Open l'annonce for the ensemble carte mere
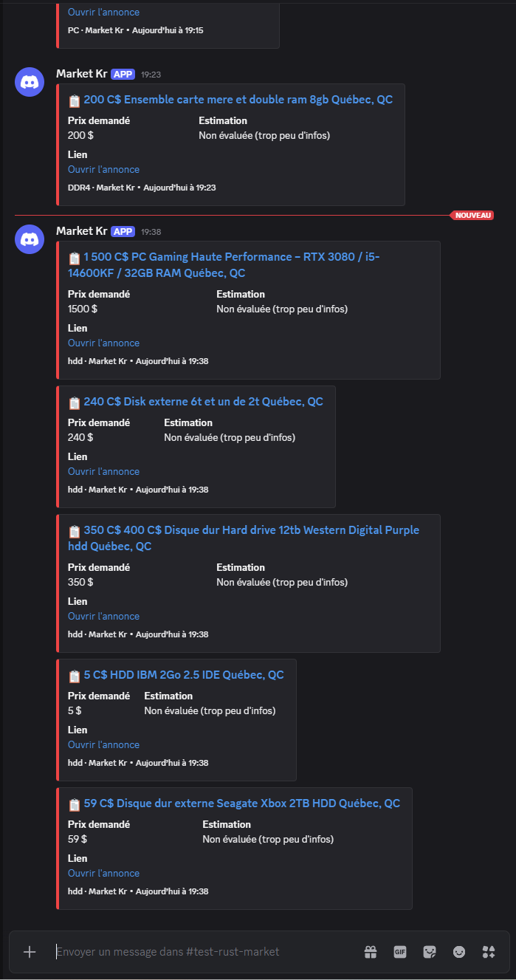The width and height of the screenshot is (516, 980). [103, 169]
